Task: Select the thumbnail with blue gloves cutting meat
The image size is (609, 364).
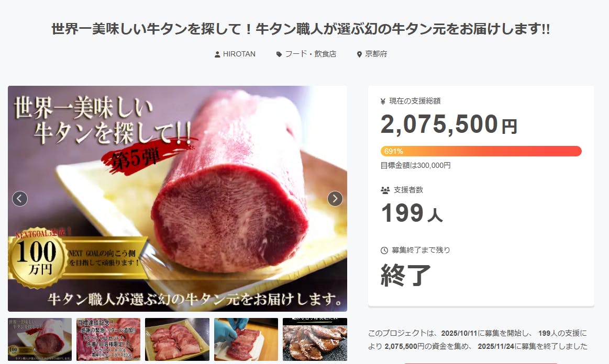Action: 246,339
